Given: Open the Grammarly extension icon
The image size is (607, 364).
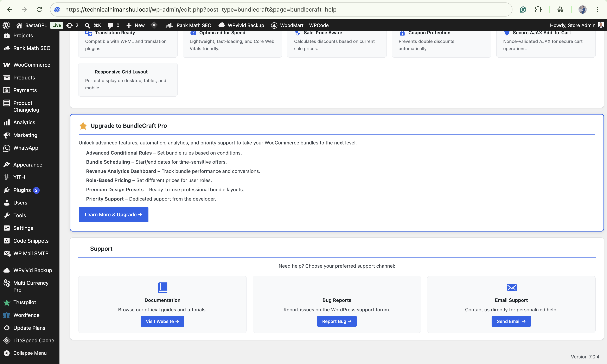Looking at the screenshot, I should tap(523, 9).
